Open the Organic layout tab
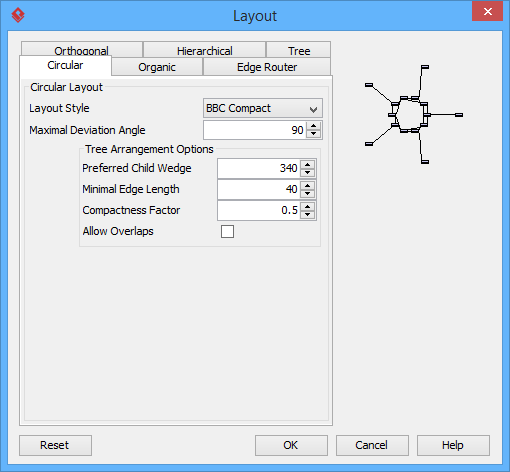This screenshot has width=510, height=472. pos(157,67)
